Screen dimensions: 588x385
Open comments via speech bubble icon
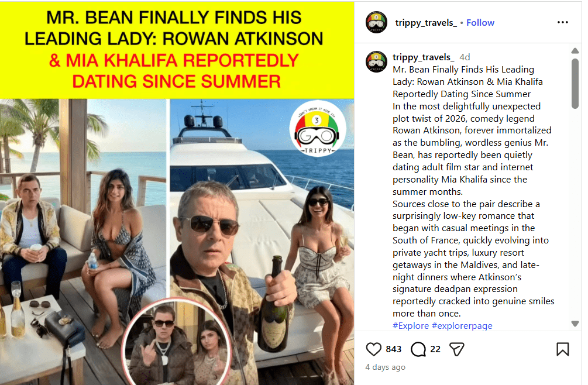[418, 349]
